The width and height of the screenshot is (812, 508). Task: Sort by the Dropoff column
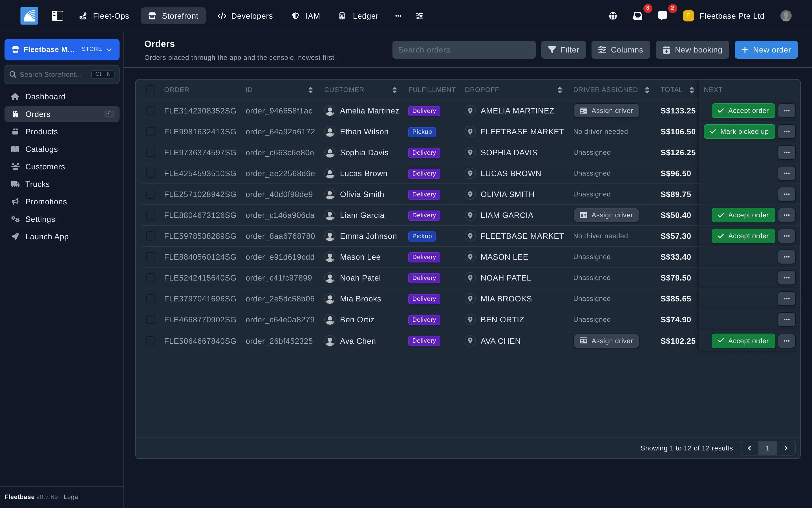(559, 90)
